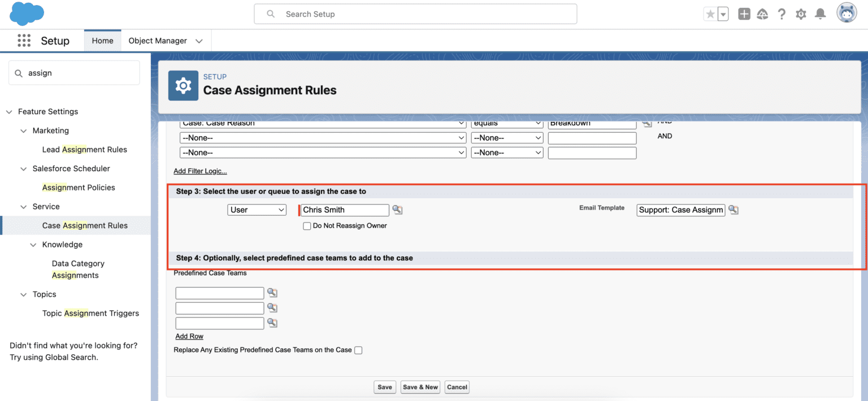Check Replace Any Existing Predefined Case Teams on the Case
868x401 pixels.
(358, 350)
